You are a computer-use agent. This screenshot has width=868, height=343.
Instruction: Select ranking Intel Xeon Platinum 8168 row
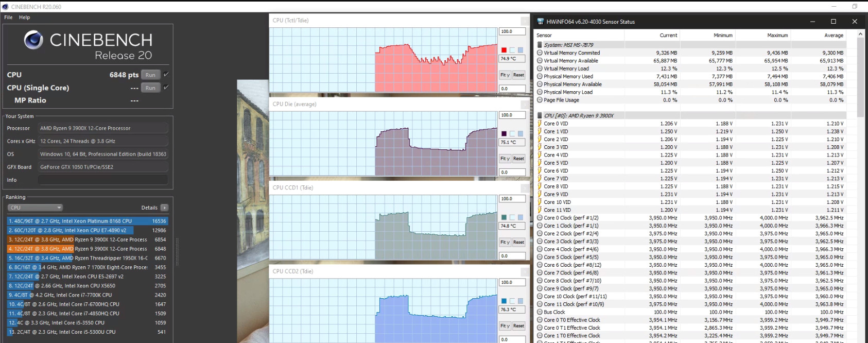[88, 221]
